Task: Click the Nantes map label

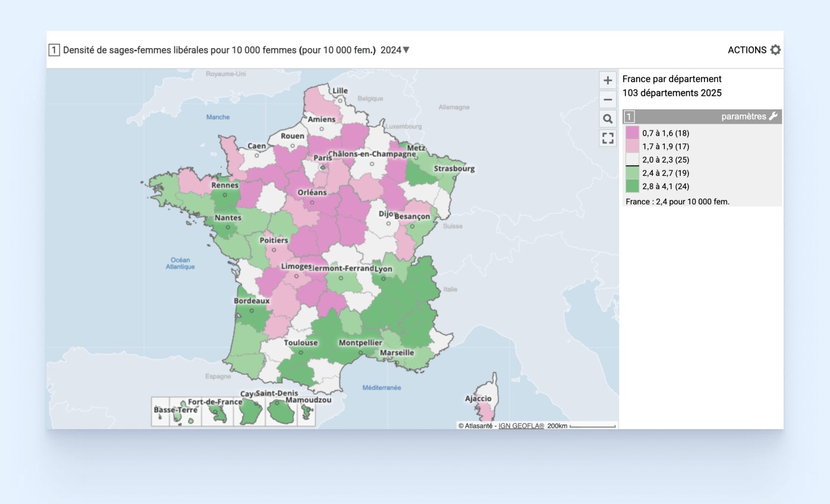Action: tap(228, 218)
